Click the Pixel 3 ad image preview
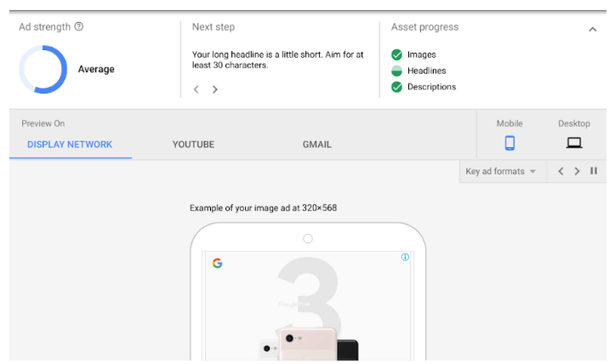 (308, 306)
